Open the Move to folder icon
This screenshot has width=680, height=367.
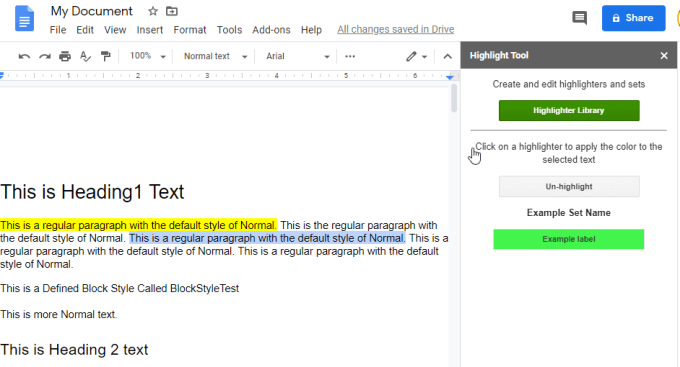point(172,11)
